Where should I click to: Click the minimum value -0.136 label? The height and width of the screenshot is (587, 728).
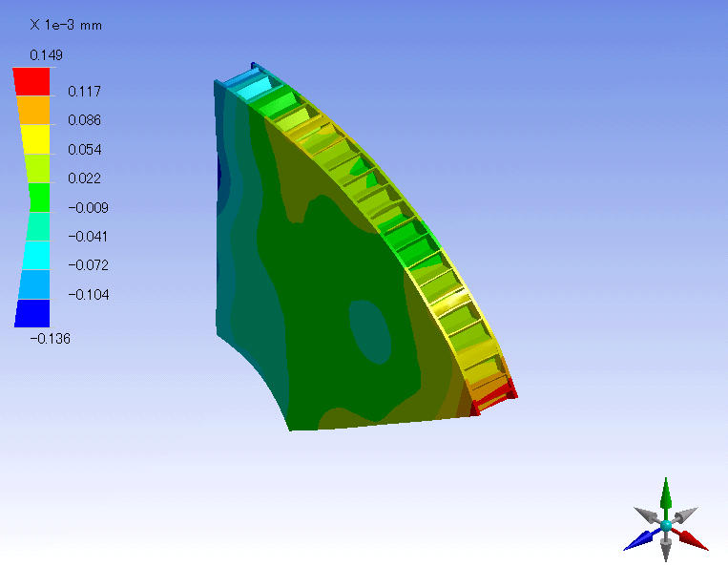click(51, 339)
